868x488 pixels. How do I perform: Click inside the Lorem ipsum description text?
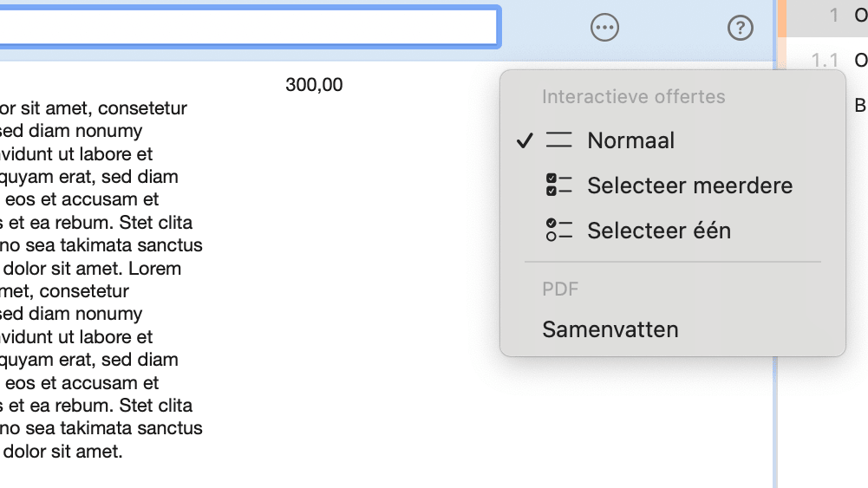(x=95, y=269)
